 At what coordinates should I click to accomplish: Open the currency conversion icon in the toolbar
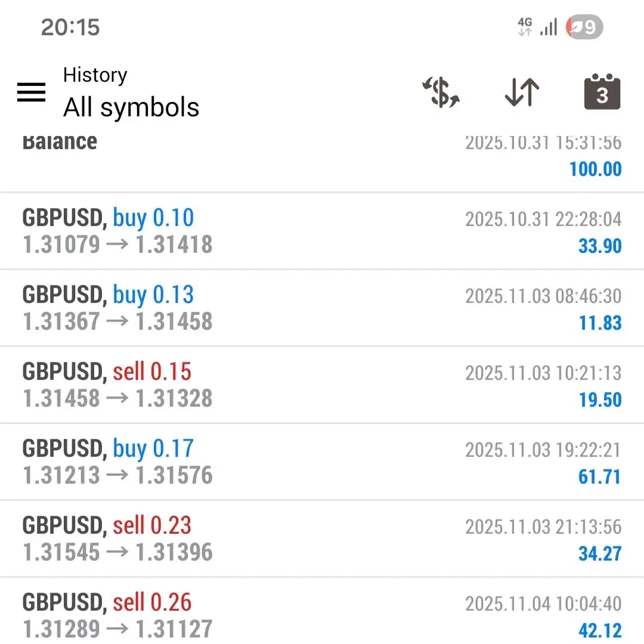[441, 92]
